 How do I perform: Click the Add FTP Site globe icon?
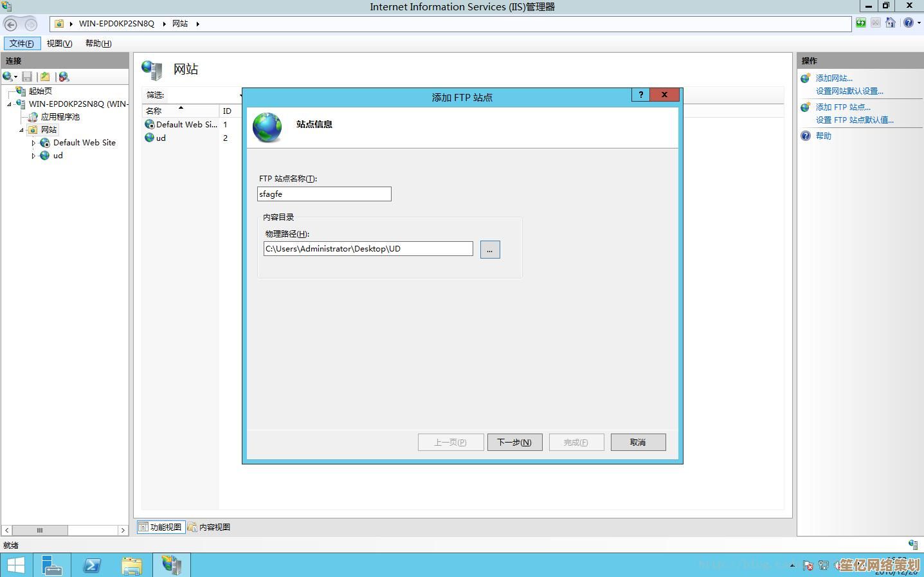pos(806,107)
